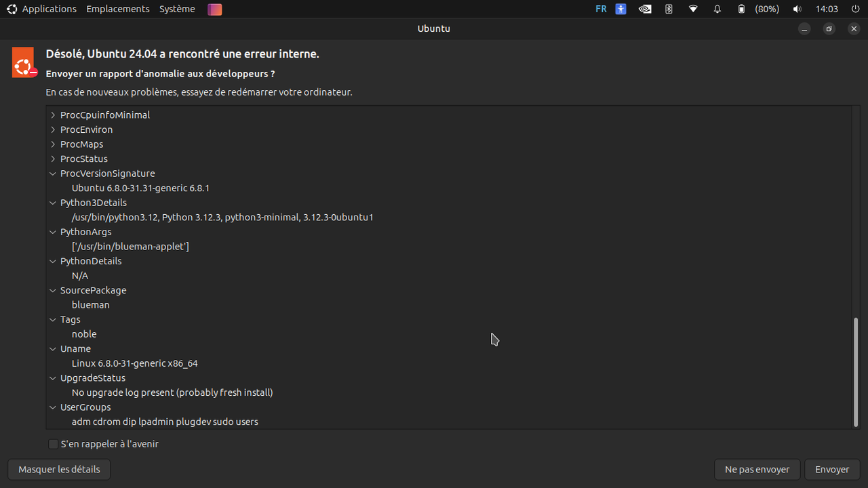Open the Emplacements menu
The image size is (868, 488).
click(118, 9)
